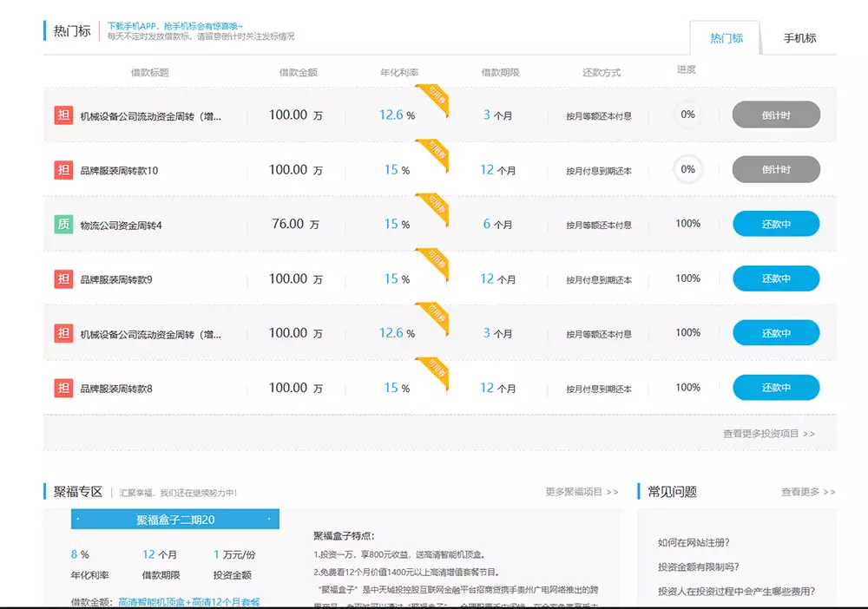
Task: Click the 担 badge beside 品牌服装周转款10
Action: point(63,170)
